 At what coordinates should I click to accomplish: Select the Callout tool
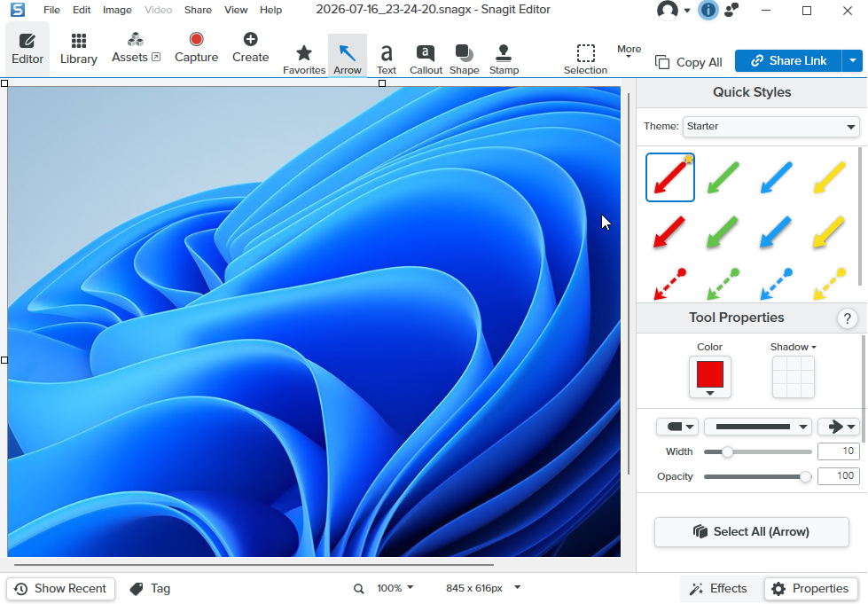426,59
